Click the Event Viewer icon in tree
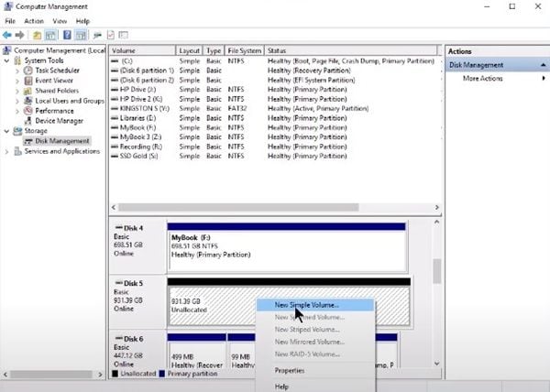550x392 pixels. (28, 81)
